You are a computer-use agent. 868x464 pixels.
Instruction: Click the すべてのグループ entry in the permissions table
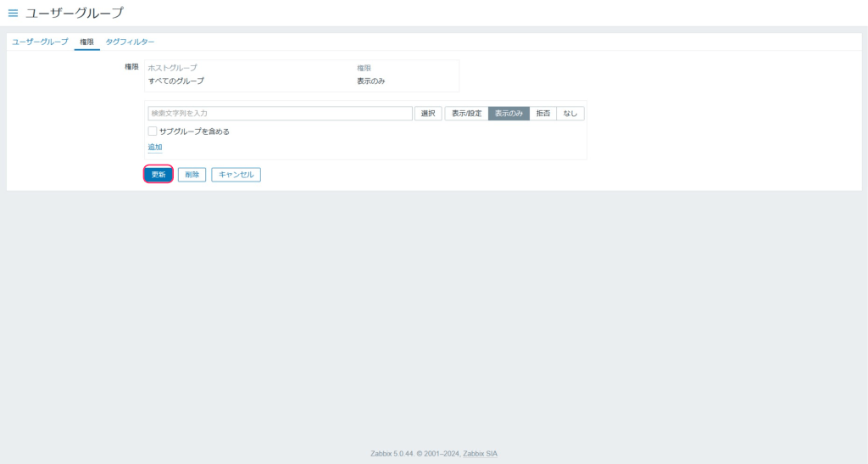click(x=176, y=81)
